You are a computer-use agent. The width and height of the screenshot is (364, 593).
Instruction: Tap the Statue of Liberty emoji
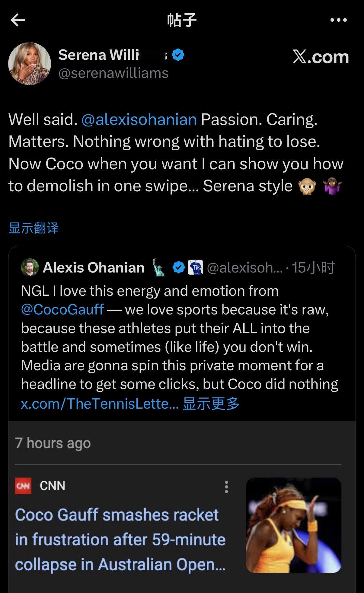tap(159, 267)
